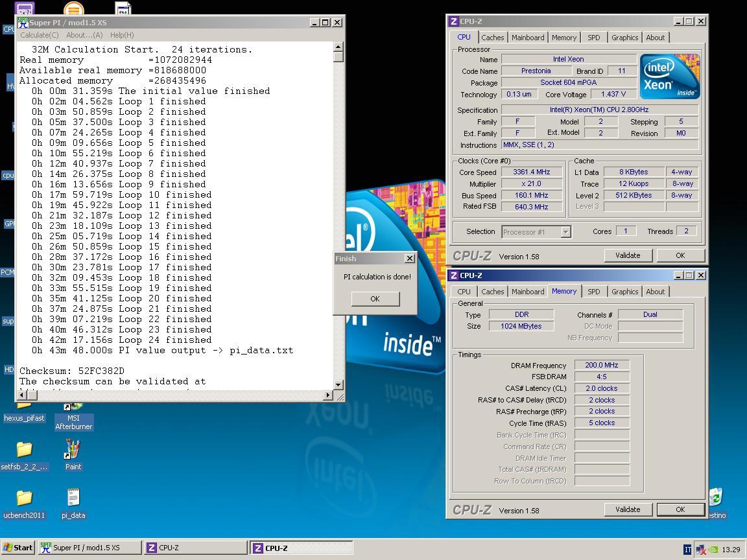Open the Paint desktop shortcut

tap(73, 454)
